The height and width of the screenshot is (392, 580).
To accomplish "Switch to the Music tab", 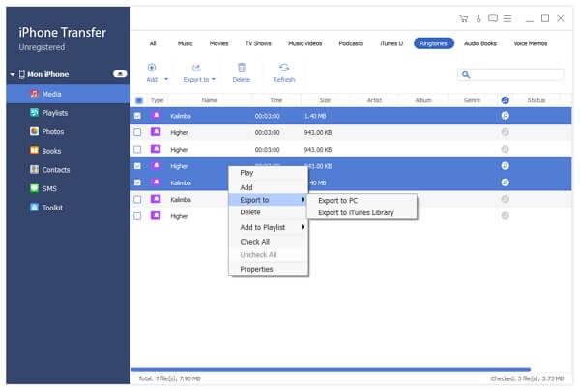I will pos(186,43).
